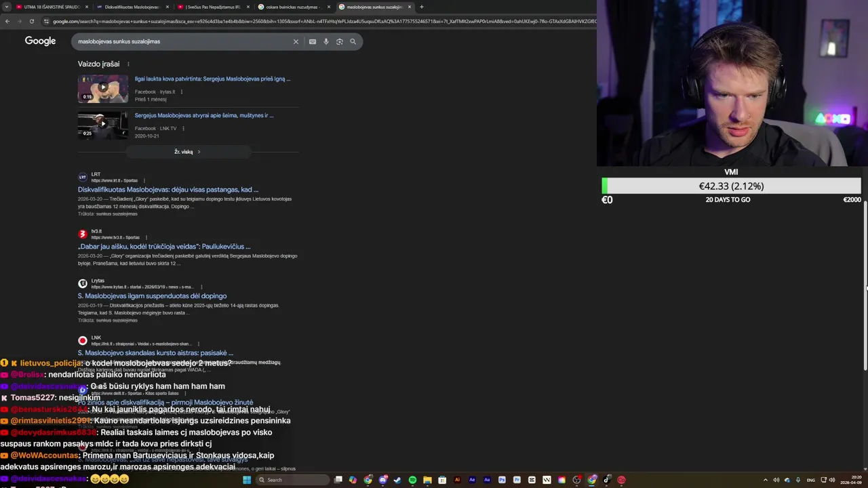Open Task View on the taskbar
The height and width of the screenshot is (488, 868).
click(x=338, y=480)
